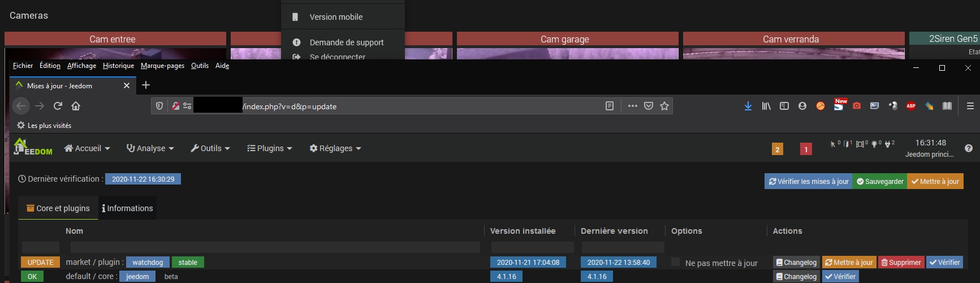This screenshot has height=283, width=980.
Task: Open the Aide menu
Action: [x=222, y=66]
